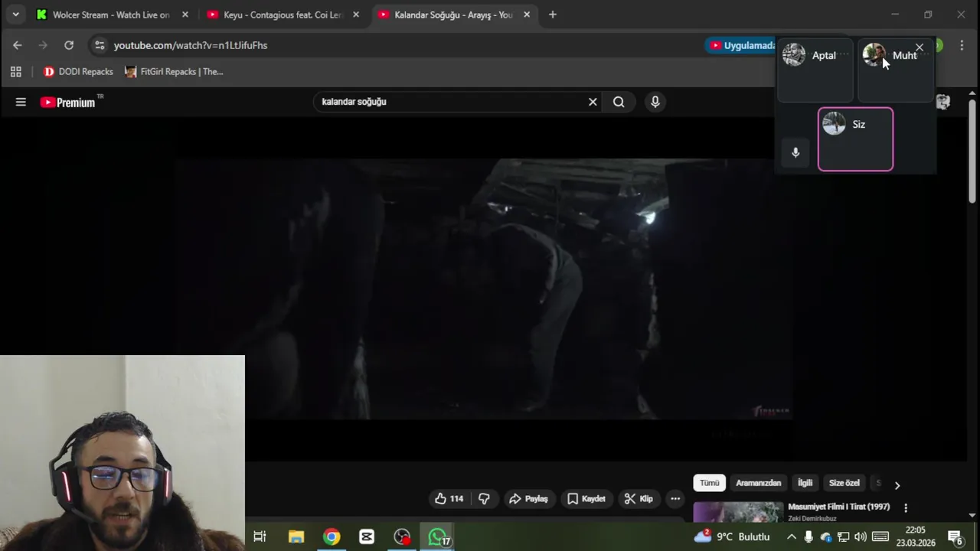
Task: Open Google Chrome from taskbar
Action: pyautogui.click(x=332, y=536)
